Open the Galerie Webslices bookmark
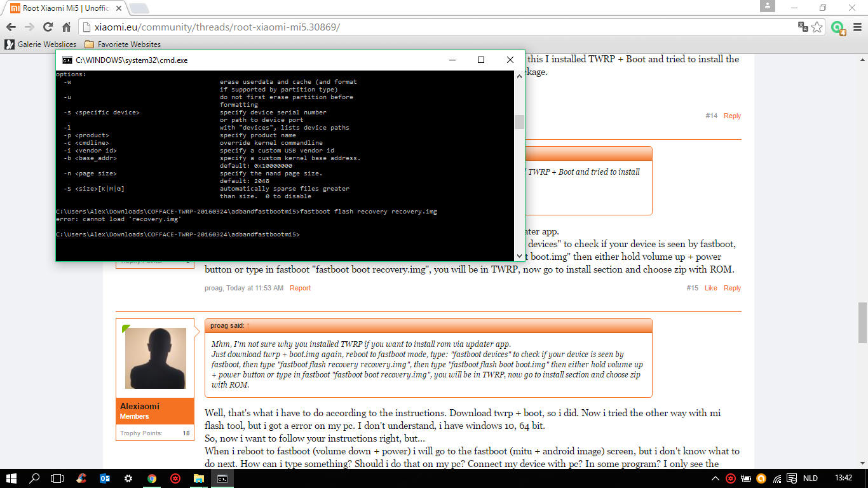Viewport: 868px width, 488px height. [41, 44]
